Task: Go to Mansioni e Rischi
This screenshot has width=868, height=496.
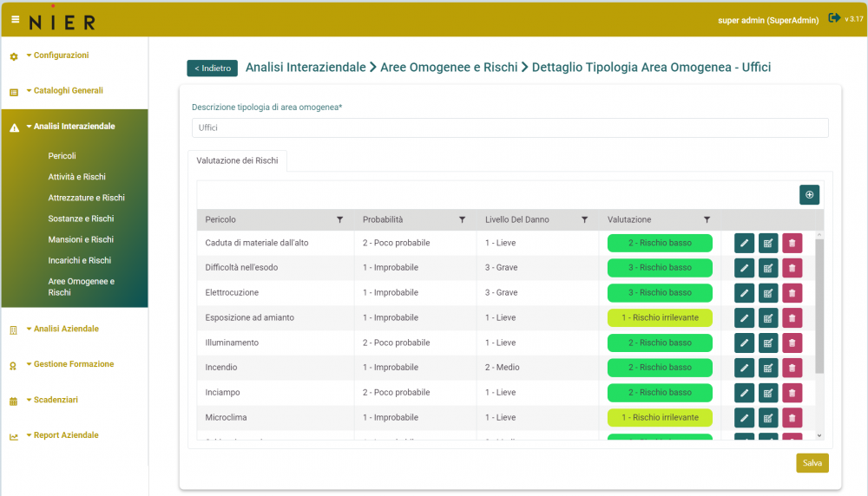Action: pyautogui.click(x=81, y=239)
